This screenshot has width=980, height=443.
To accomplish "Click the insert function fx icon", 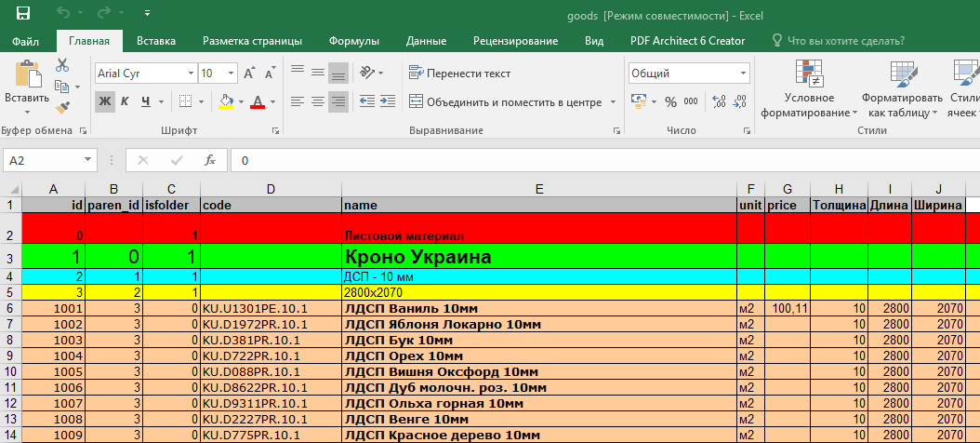I will [211, 161].
